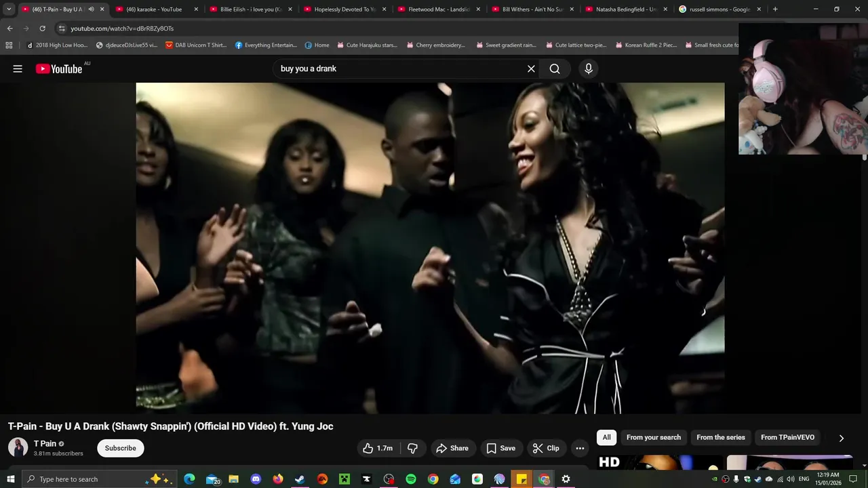868x488 pixels.
Task: Click the Windows taskbar search box
Action: pyautogui.click(x=99, y=479)
